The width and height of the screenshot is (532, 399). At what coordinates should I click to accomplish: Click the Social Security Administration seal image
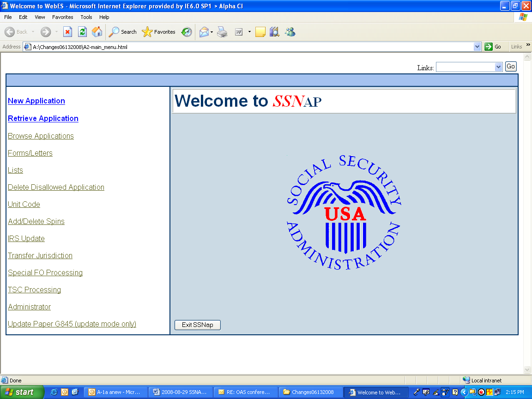click(344, 212)
